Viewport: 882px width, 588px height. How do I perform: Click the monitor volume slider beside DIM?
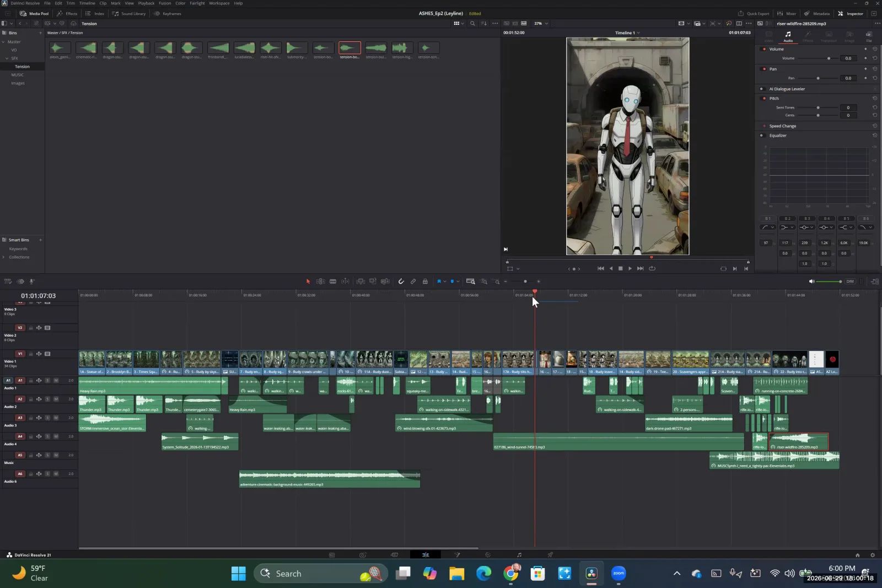click(829, 282)
